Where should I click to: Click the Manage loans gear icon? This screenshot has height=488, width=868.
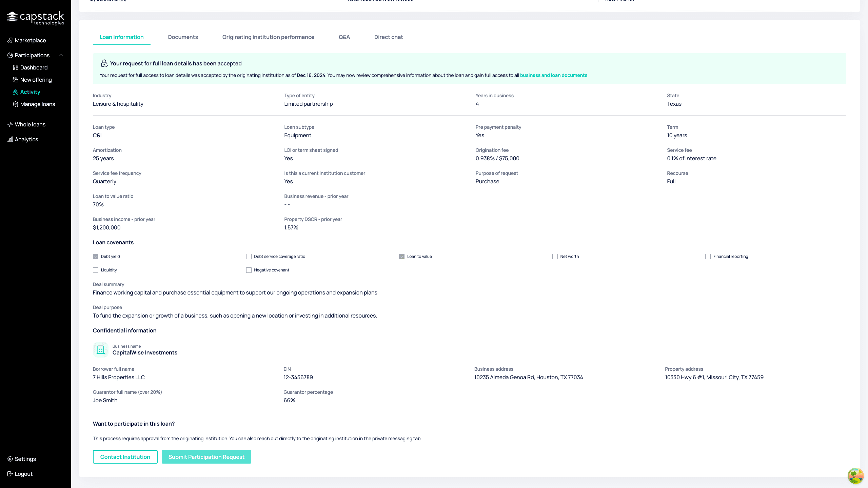(16, 104)
